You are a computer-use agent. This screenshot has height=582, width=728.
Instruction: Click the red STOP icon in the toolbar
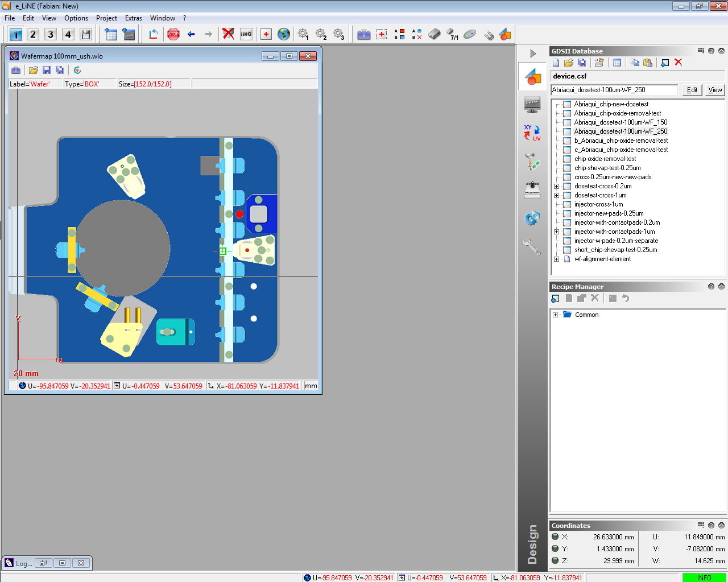(173, 34)
